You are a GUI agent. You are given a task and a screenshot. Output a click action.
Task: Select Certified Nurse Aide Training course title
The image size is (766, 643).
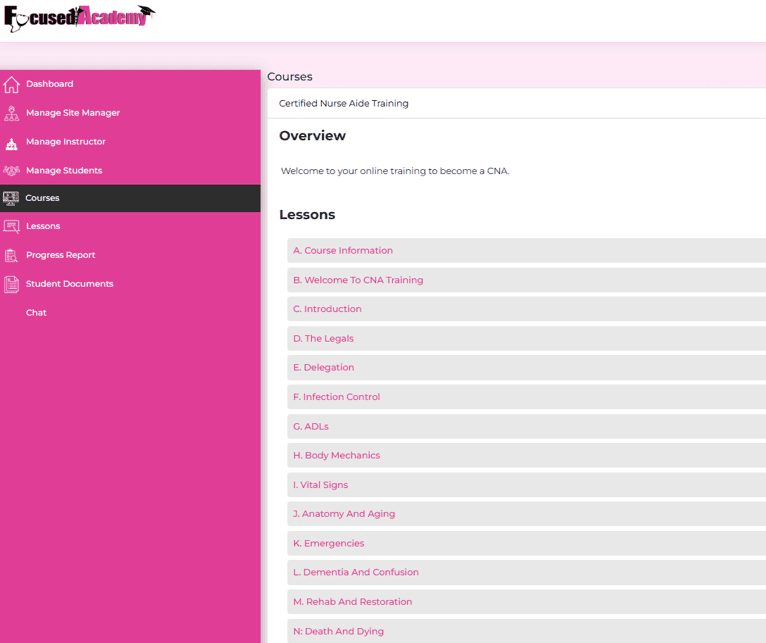click(343, 103)
